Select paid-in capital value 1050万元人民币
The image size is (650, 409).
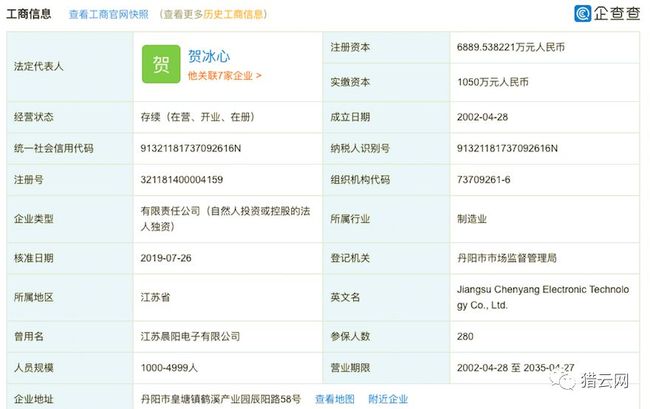[x=493, y=82]
